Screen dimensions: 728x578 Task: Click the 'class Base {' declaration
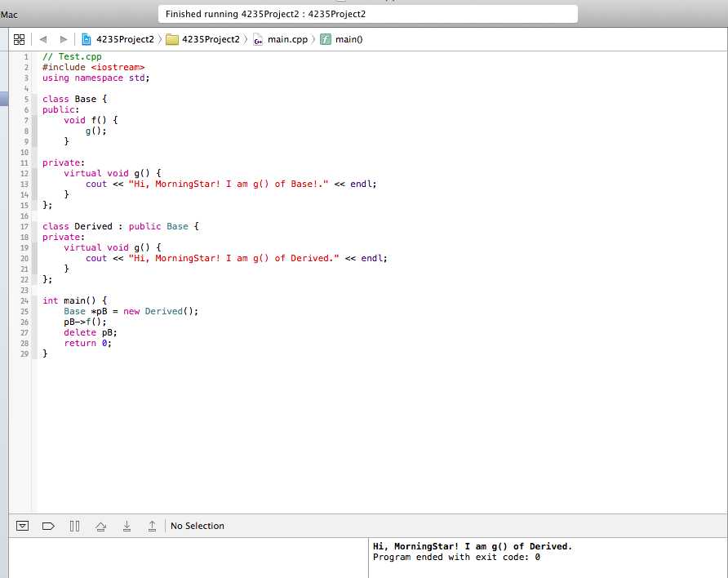coord(75,99)
